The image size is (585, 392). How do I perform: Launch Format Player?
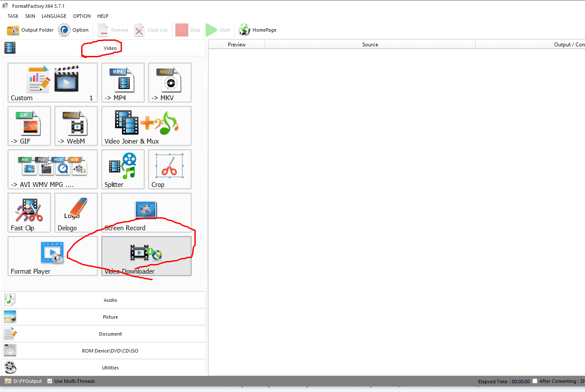pos(53,256)
